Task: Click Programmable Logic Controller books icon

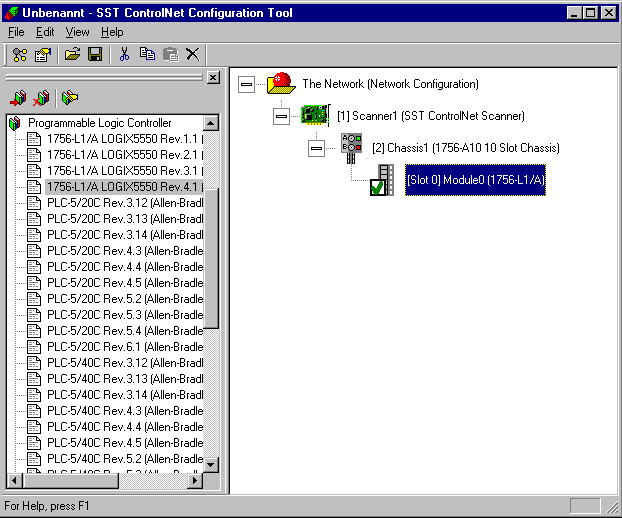Action: 15,123
